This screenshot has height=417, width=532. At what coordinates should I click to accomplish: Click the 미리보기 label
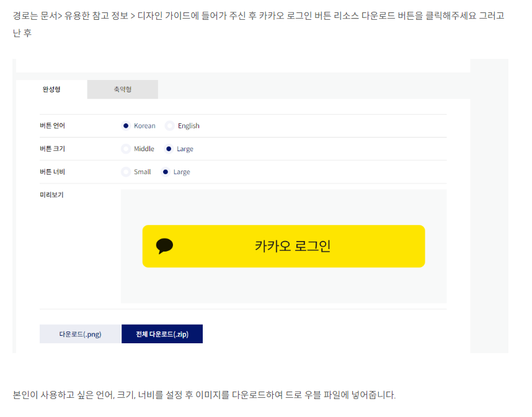pyautogui.click(x=51, y=195)
